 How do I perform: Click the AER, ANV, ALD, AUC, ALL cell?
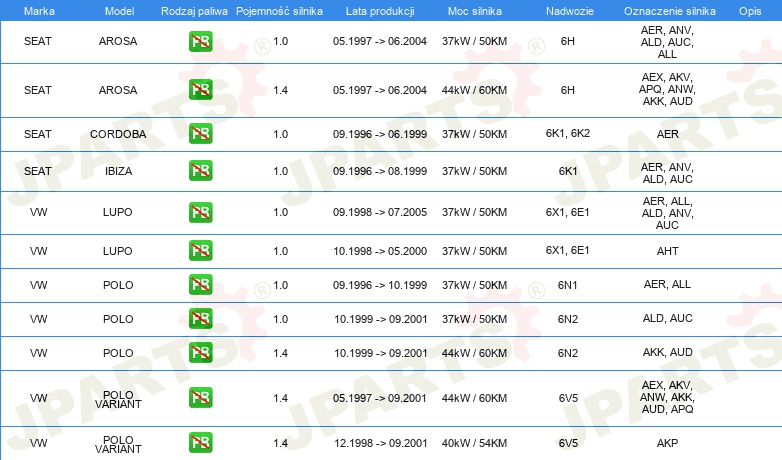click(667, 42)
